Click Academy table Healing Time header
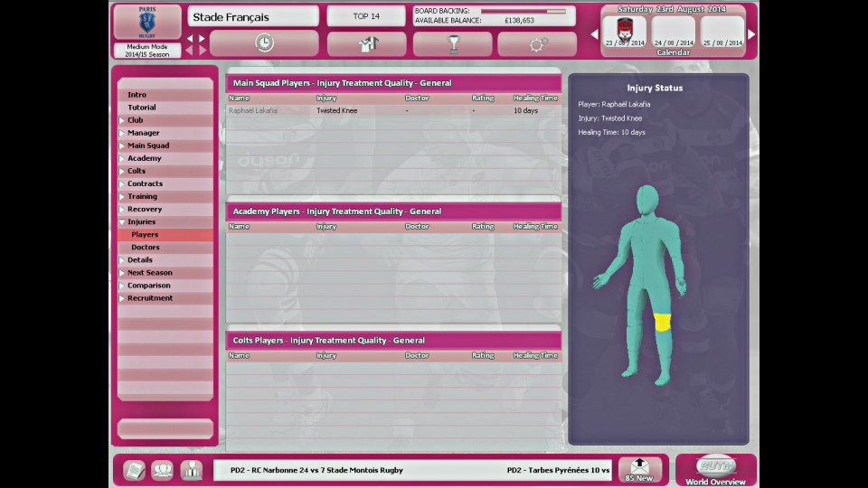 click(535, 226)
